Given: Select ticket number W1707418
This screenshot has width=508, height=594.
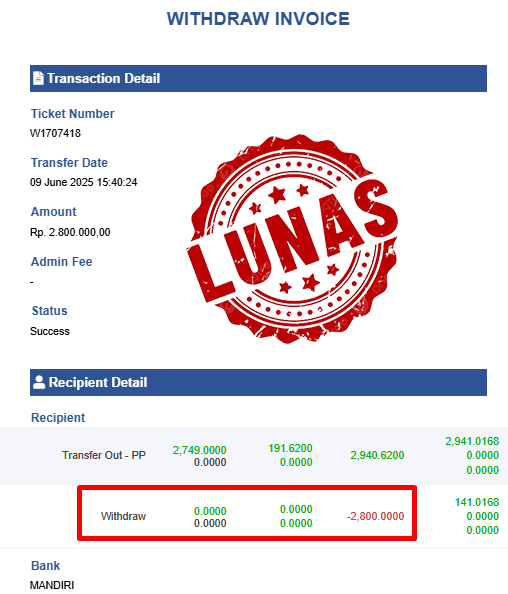Looking at the screenshot, I should 55,133.
